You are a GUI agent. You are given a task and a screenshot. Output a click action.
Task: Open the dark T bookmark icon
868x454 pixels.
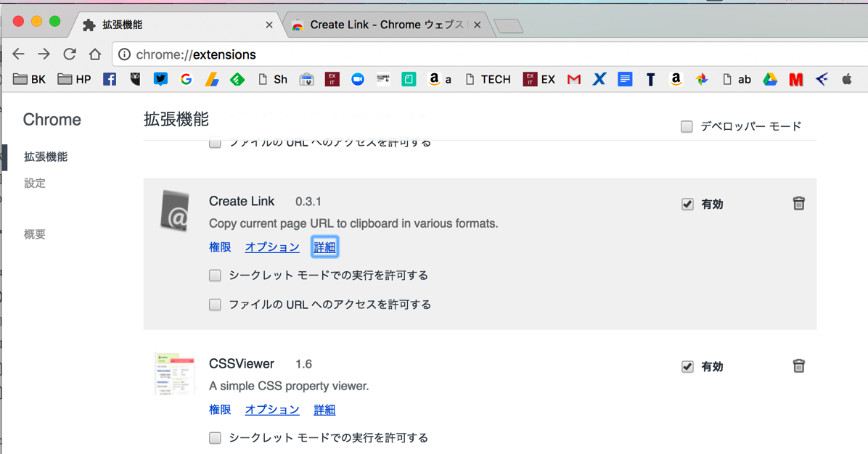(x=650, y=80)
